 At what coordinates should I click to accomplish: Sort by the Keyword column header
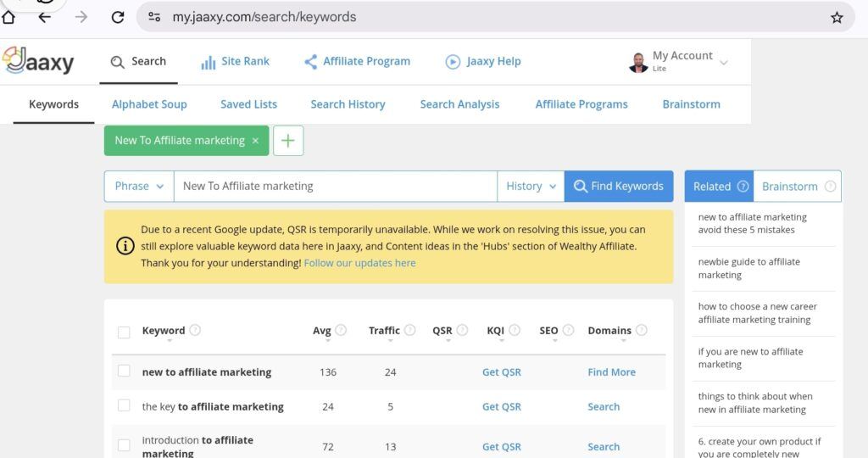(164, 331)
